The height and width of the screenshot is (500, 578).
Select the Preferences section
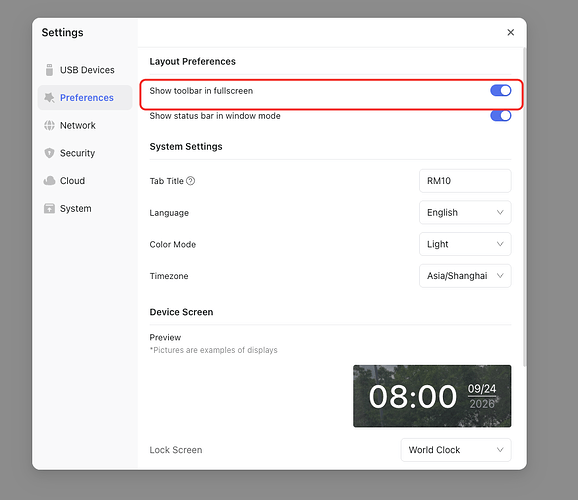point(85,97)
